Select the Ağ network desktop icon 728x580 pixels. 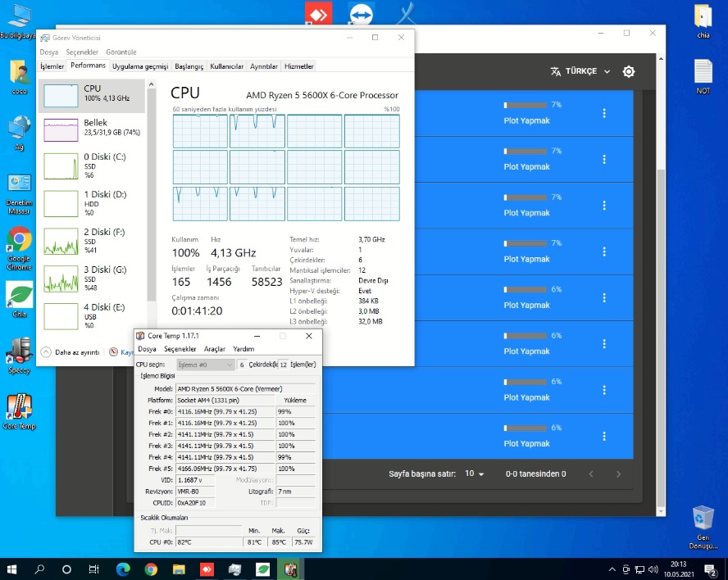pyautogui.click(x=19, y=134)
